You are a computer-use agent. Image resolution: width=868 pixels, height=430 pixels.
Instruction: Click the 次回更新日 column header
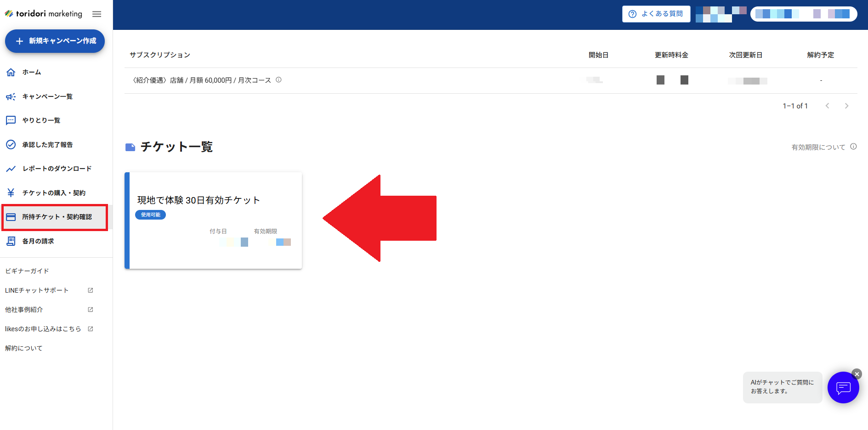[x=746, y=55]
